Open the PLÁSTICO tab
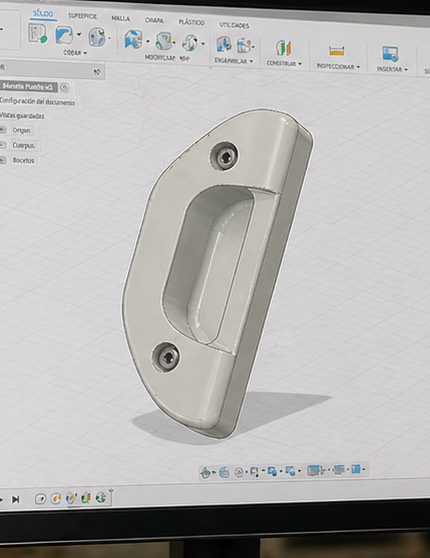 point(192,22)
